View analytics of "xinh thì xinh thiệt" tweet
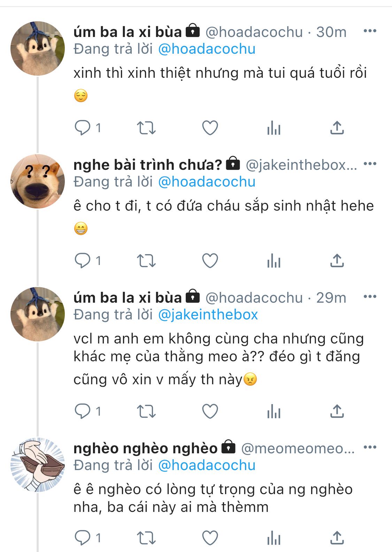392x552 pixels. pos(274,128)
